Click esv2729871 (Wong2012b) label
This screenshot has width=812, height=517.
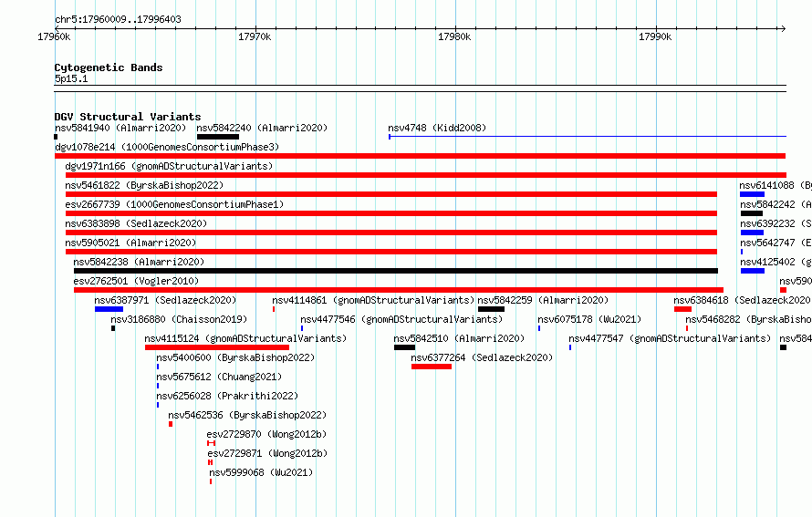coord(267,453)
